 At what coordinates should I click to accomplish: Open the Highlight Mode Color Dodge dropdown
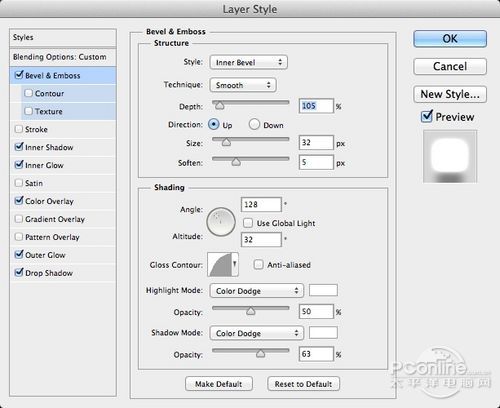click(256, 291)
